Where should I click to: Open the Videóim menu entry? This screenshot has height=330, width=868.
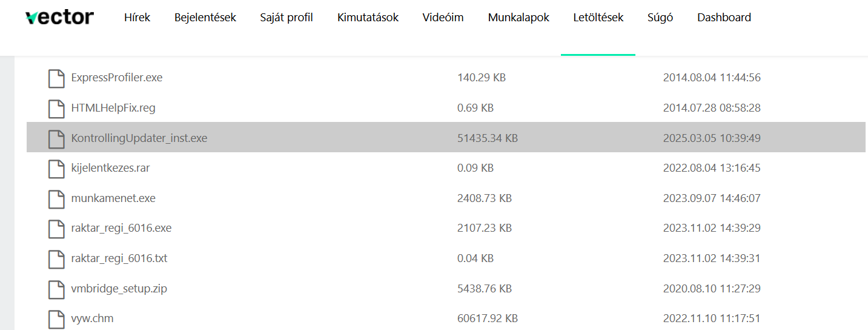pos(443,18)
